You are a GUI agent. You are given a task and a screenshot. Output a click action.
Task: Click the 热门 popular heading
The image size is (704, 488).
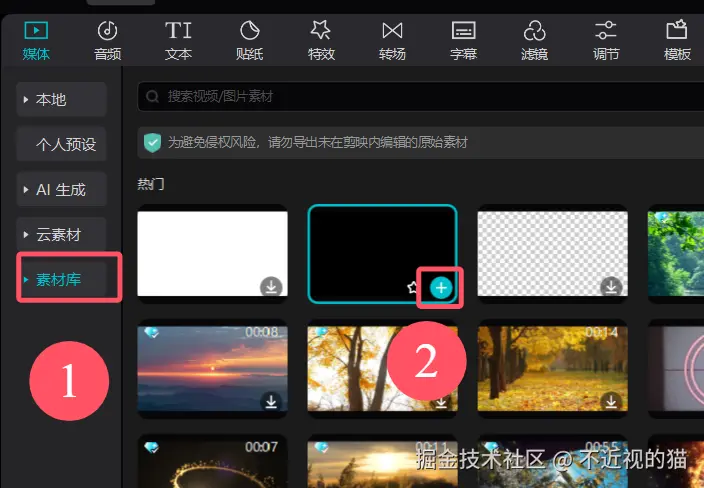(151, 184)
